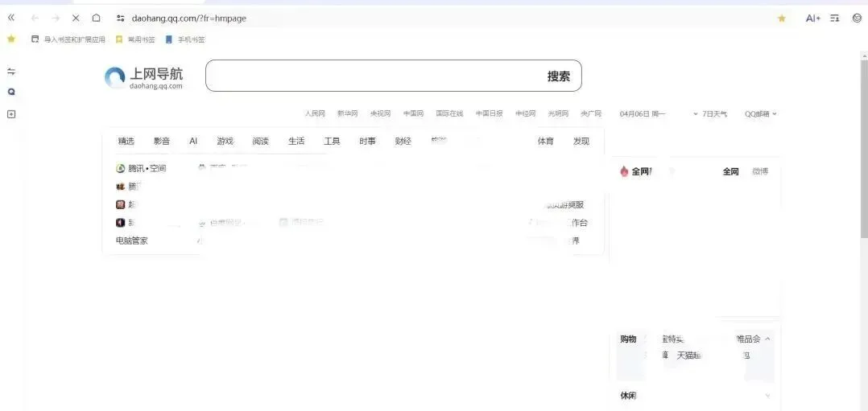
Task: Select the 工具 category tab
Action: (332, 141)
